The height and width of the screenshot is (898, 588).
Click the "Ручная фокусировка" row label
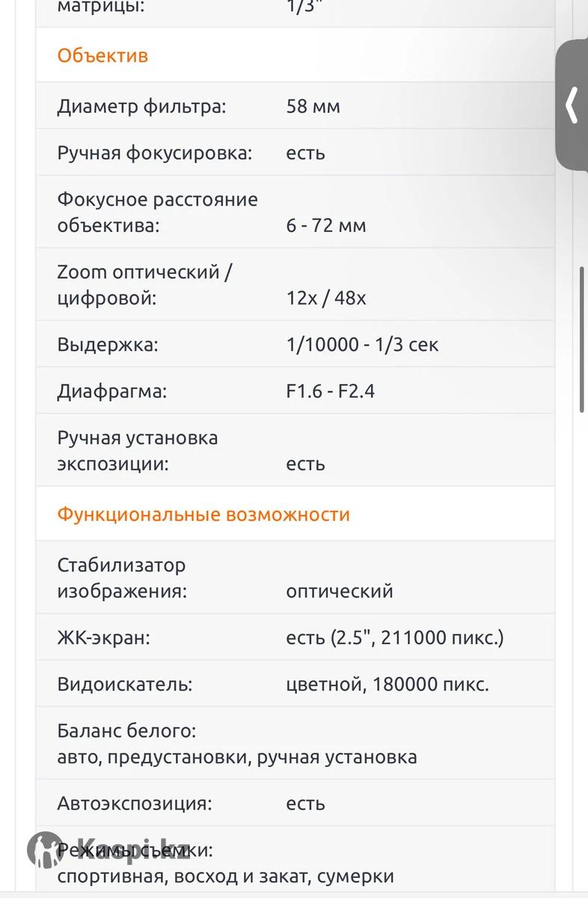coord(154,153)
